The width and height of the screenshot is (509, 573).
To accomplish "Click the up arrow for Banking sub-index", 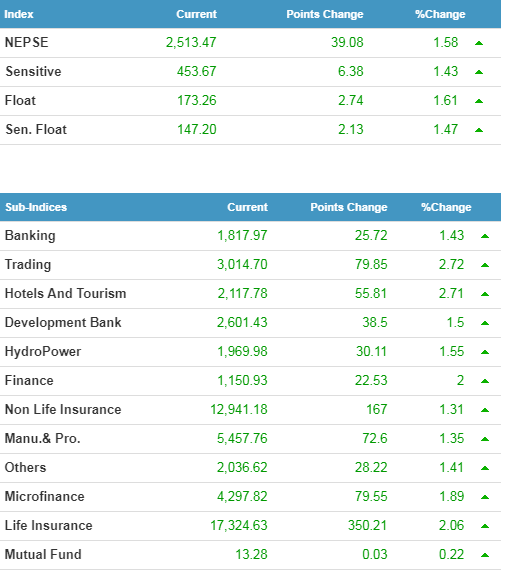I will pyautogui.click(x=485, y=236).
